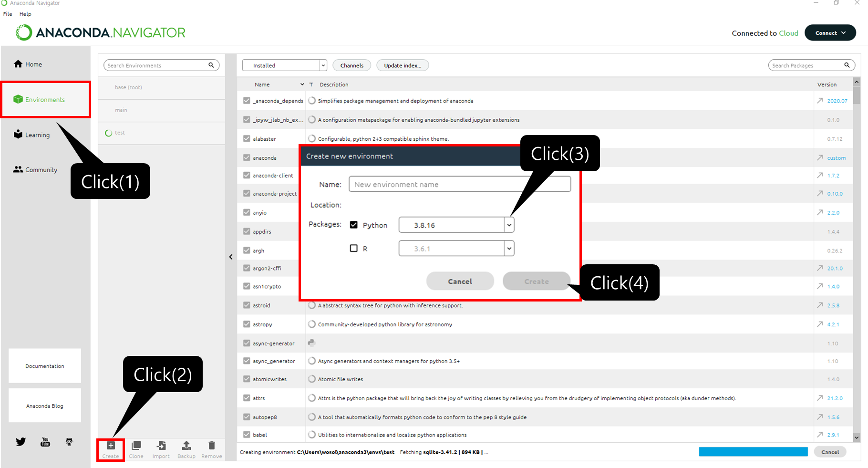The image size is (868, 468).
Task: Toggle the alabaster package checkbox
Action: (247, 138)
